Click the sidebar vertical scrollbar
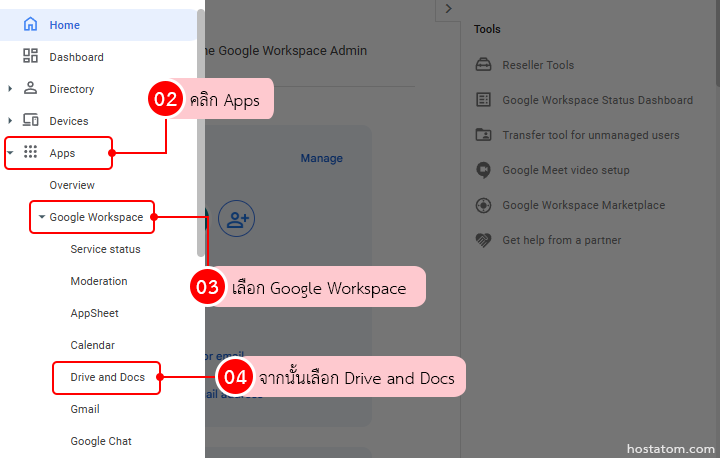Screen dimensions: 720x458 tap(201, 133)
